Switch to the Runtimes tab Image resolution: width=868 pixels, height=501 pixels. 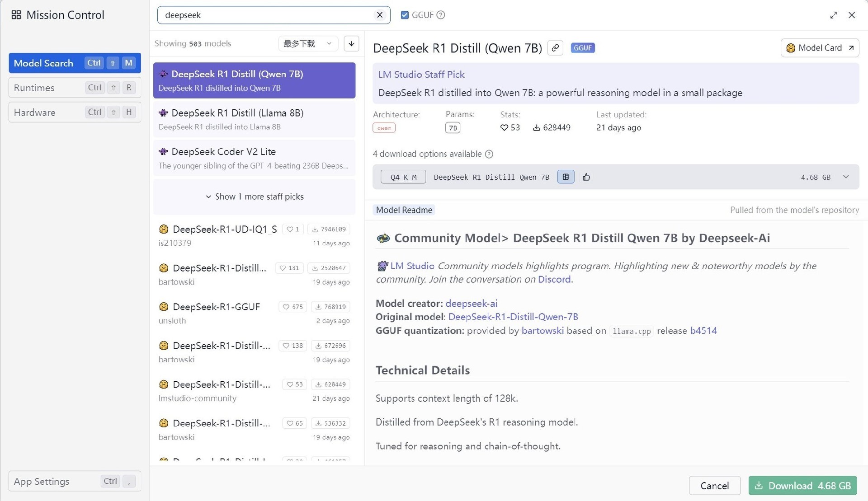tap(75, 88)
